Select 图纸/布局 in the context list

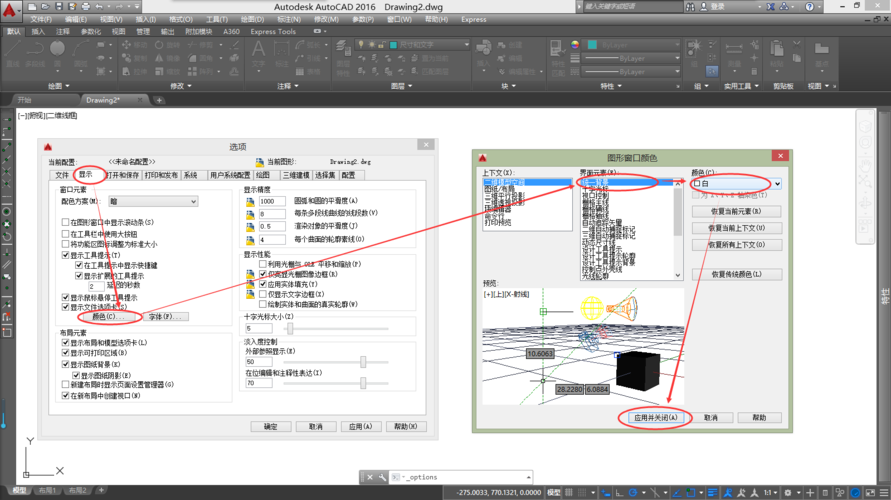499,189
